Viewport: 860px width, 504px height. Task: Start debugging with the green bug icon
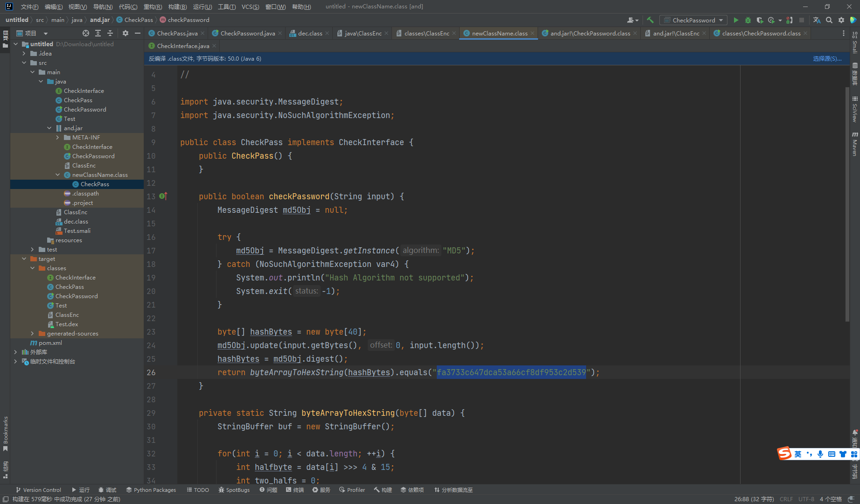748,20
